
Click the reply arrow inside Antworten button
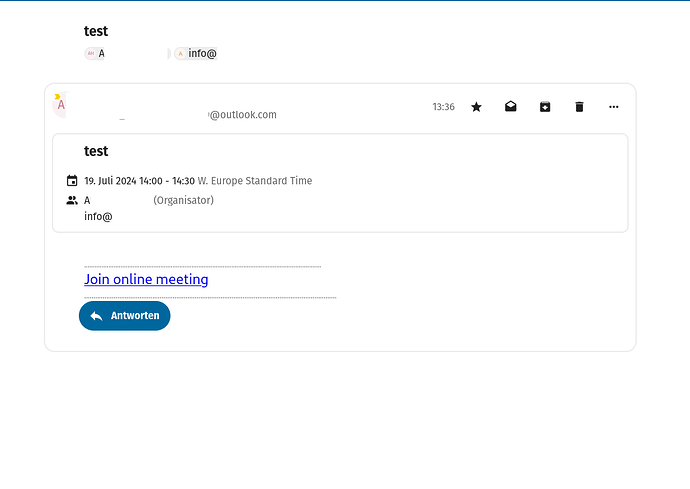[96, 316]
